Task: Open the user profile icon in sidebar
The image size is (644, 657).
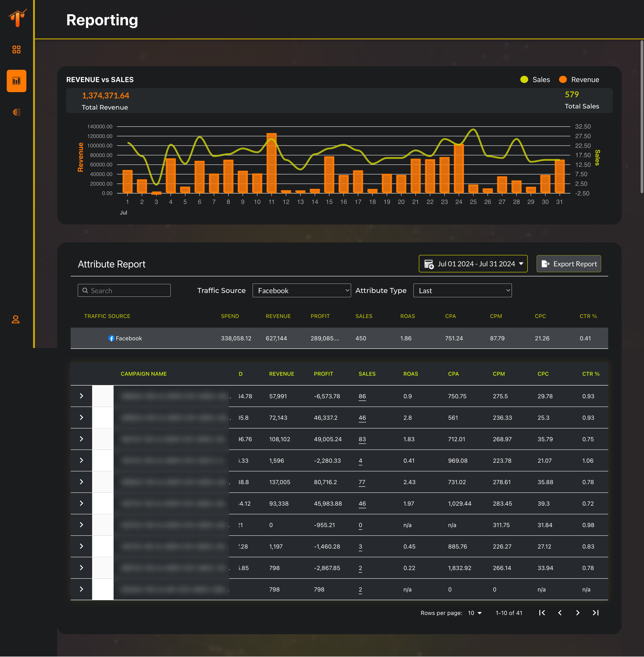Action: [16, 319]
